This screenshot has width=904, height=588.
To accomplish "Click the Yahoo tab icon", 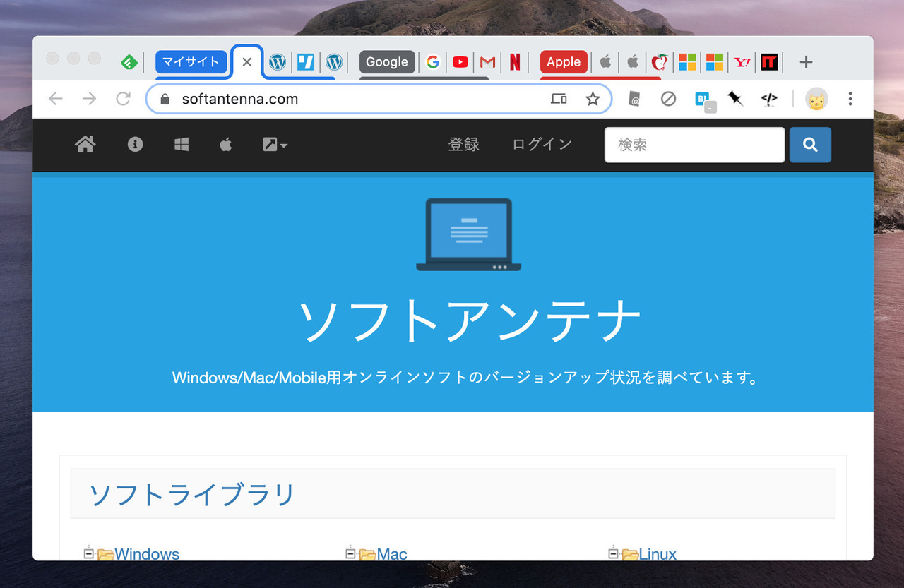I will [742, 62].
